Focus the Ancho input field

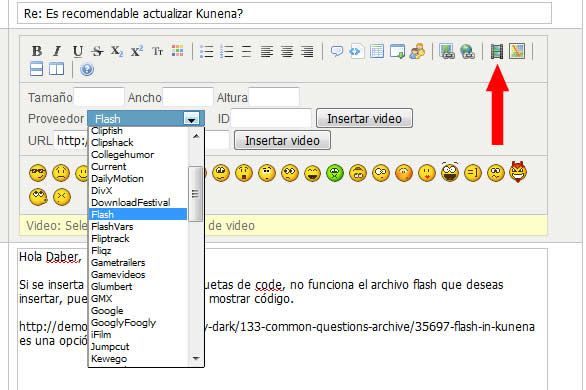188,97
